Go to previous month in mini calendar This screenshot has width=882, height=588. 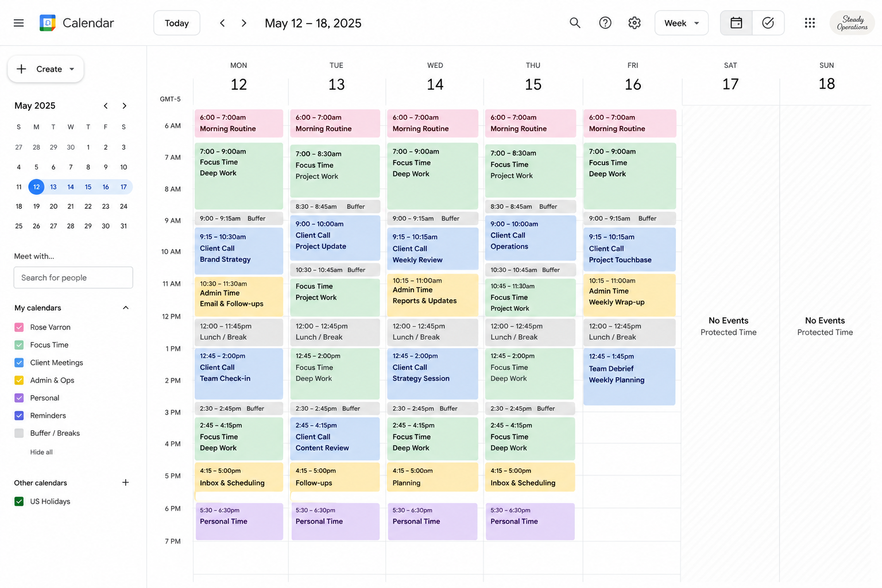point(106,106)
